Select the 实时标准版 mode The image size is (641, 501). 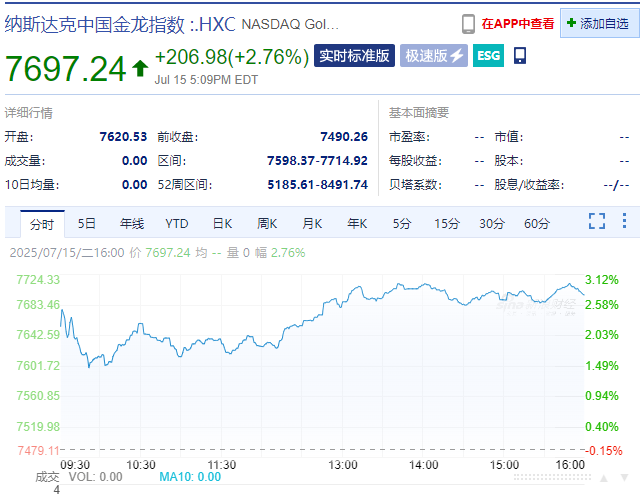point(355,56)
